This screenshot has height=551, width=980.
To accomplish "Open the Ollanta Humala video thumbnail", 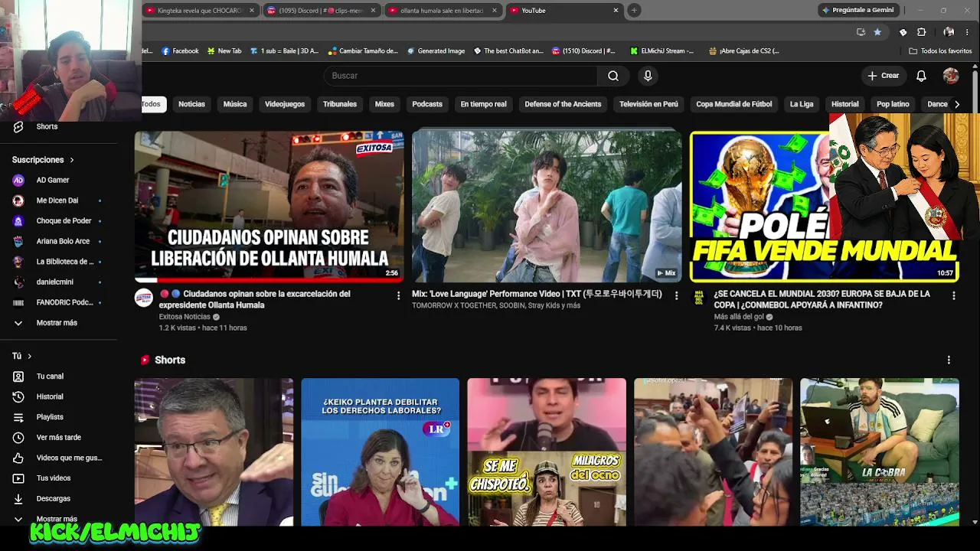I will [269, 207].
